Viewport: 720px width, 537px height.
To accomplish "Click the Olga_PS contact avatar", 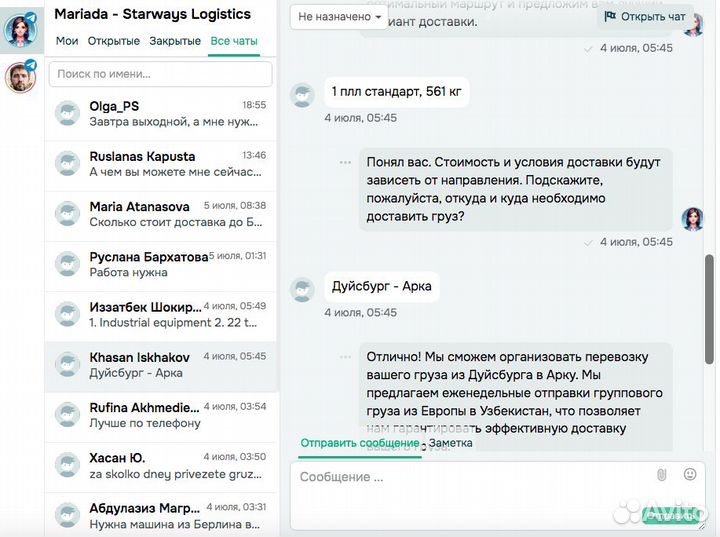I will (68, 113).
